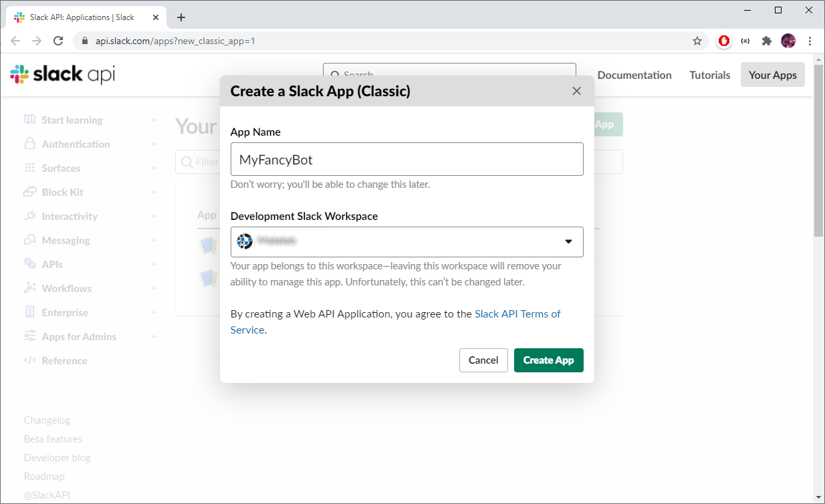Go to the Tutorials nav item
Image resolution: width=825 pixels, height=504 pixels.
709,75
